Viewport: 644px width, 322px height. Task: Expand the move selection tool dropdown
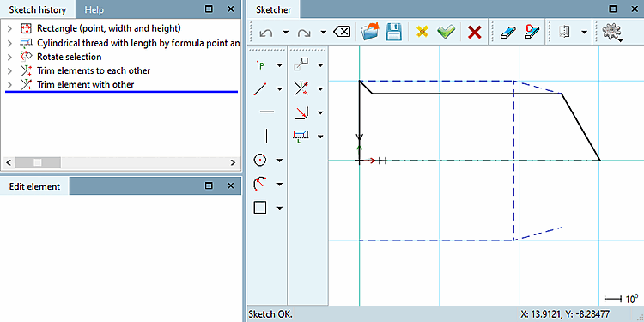(x=320, y=65)
